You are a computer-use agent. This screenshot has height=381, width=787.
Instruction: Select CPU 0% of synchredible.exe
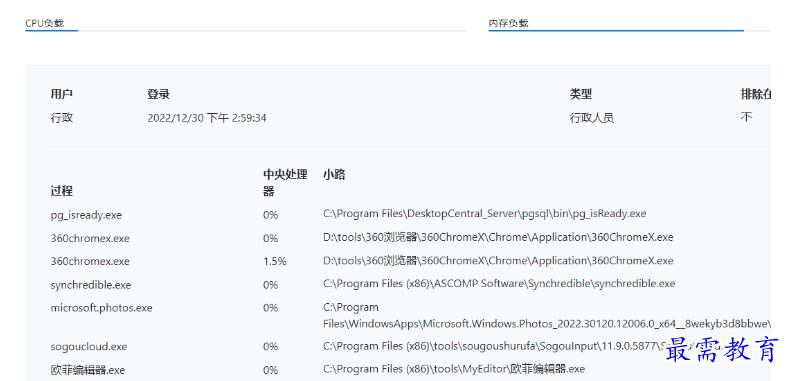(x=270, y=285)
